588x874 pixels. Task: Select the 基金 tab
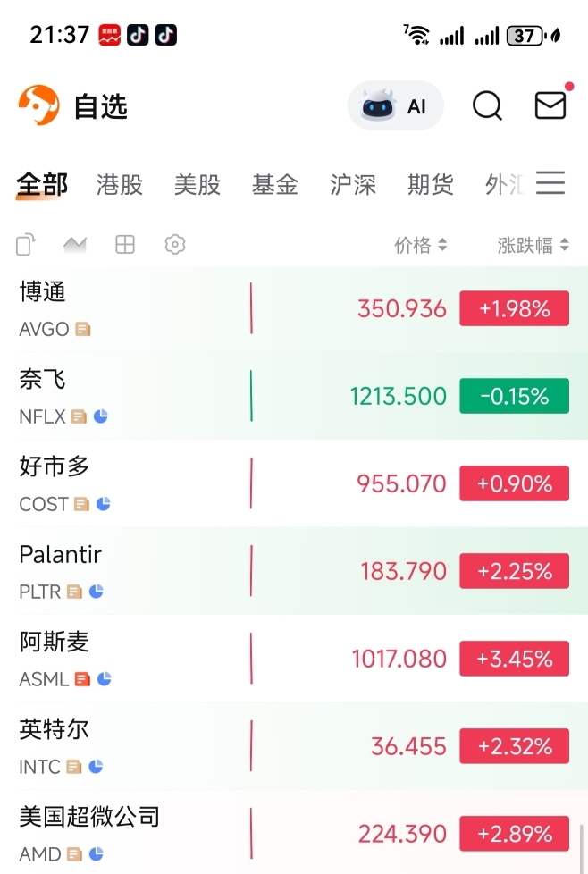click(275, 185)
